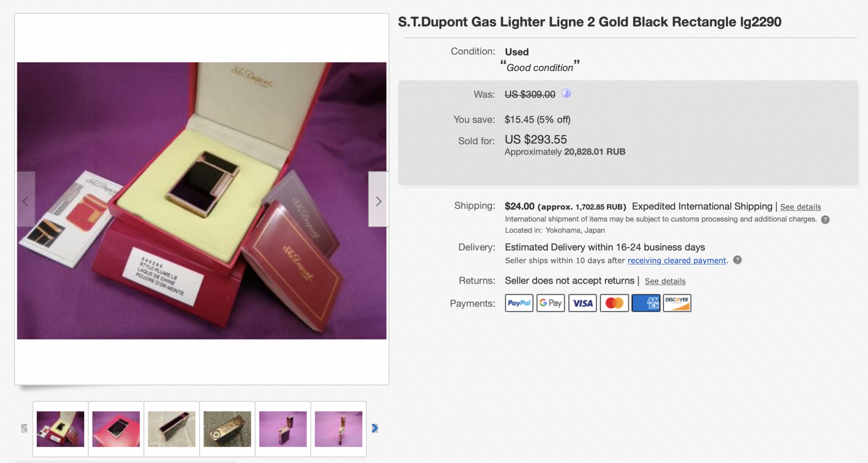Screen dimensions: 868x463
Task: Advance thumbnail strip with blue arrow
Action: pos(374,428)
